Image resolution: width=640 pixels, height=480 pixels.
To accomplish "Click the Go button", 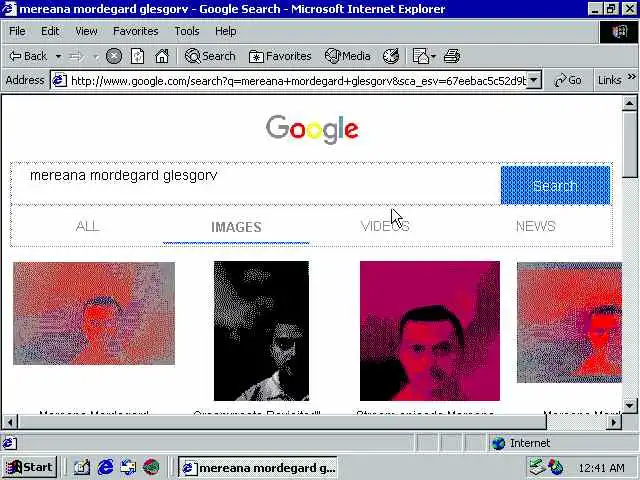I will pyautogui.click(x=568, y=80).
